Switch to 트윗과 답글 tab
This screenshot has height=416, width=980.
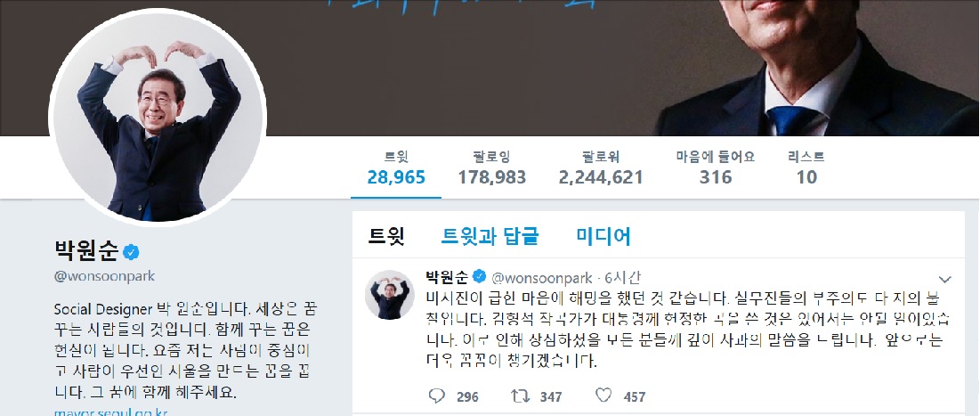coord(490,236)
